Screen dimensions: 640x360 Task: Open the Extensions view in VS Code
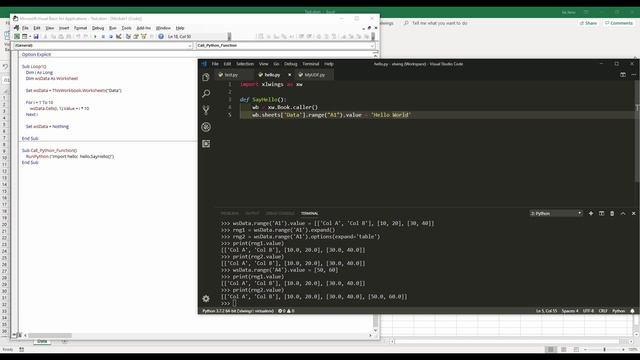point(206,144)
